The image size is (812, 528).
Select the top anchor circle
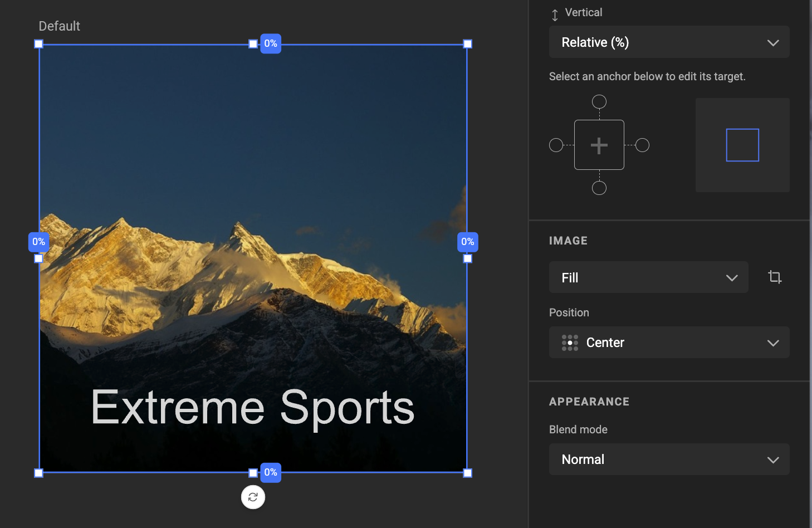(599, 101)
